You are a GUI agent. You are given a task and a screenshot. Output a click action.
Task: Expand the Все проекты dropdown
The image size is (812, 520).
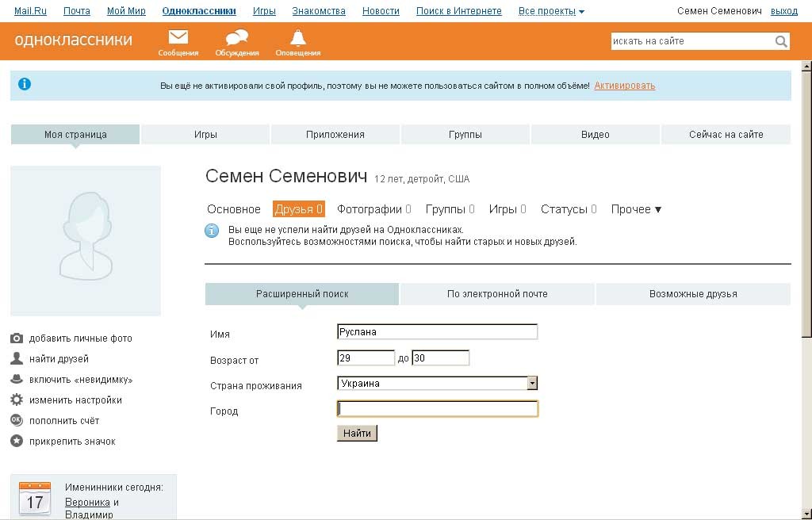[552, 11]
